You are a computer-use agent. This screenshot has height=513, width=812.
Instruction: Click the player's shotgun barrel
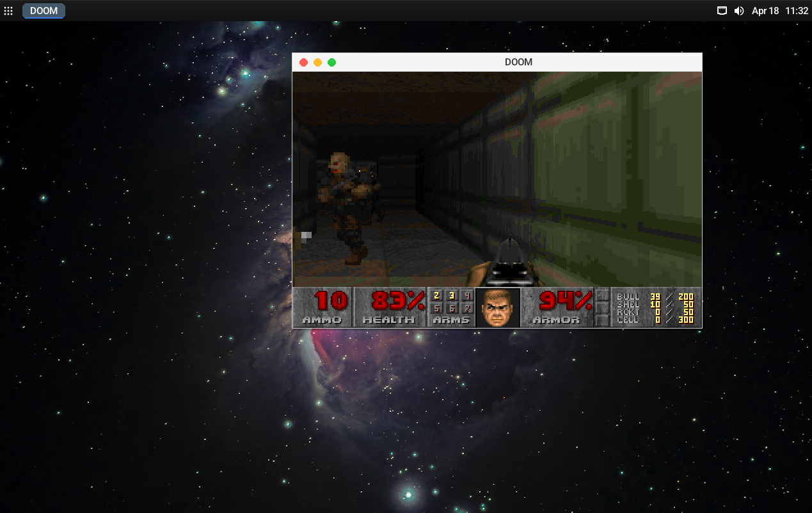point(510,261)
